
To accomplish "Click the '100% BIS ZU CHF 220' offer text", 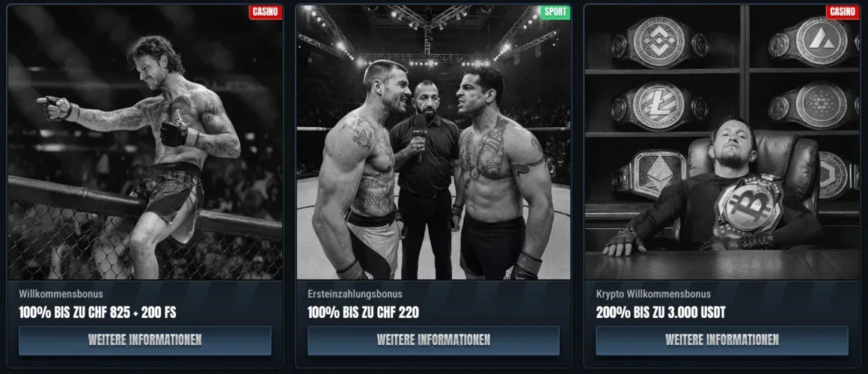I will pyautogui.click(x=363, y=313).
